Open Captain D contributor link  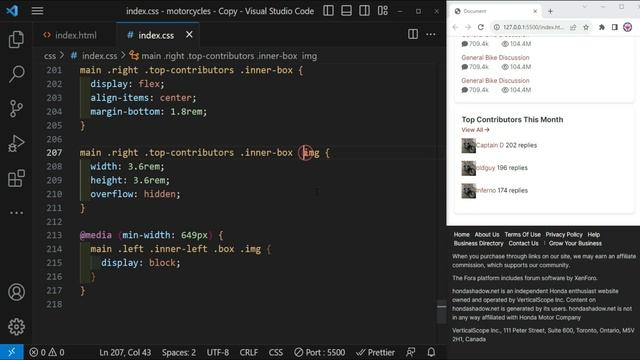490,145
